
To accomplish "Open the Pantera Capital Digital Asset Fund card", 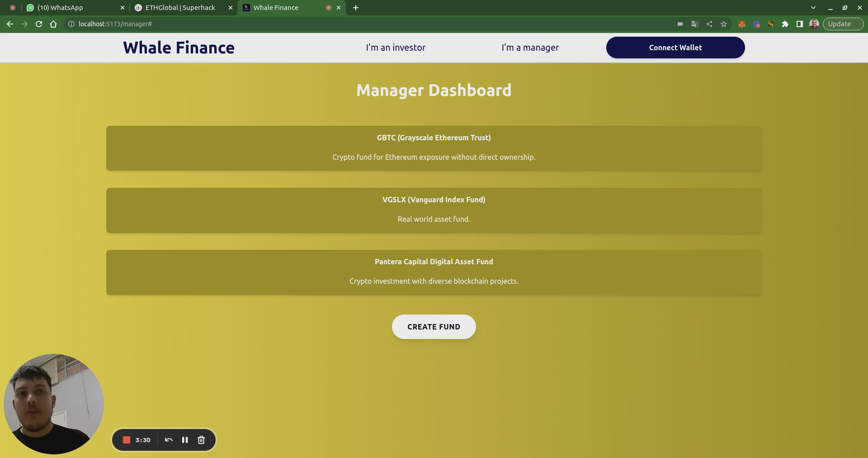I will (434, 272).
